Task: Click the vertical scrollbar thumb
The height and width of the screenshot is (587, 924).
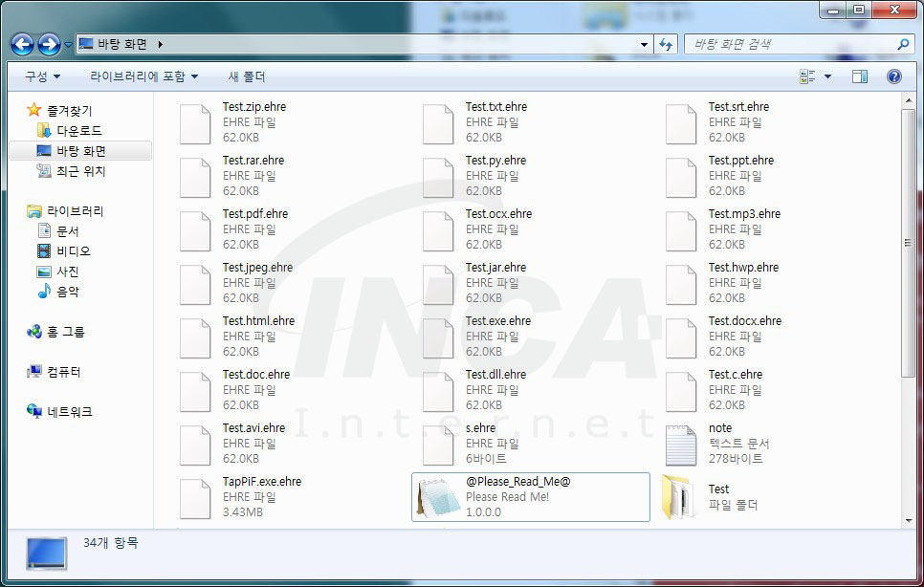Action: (908, 243)
